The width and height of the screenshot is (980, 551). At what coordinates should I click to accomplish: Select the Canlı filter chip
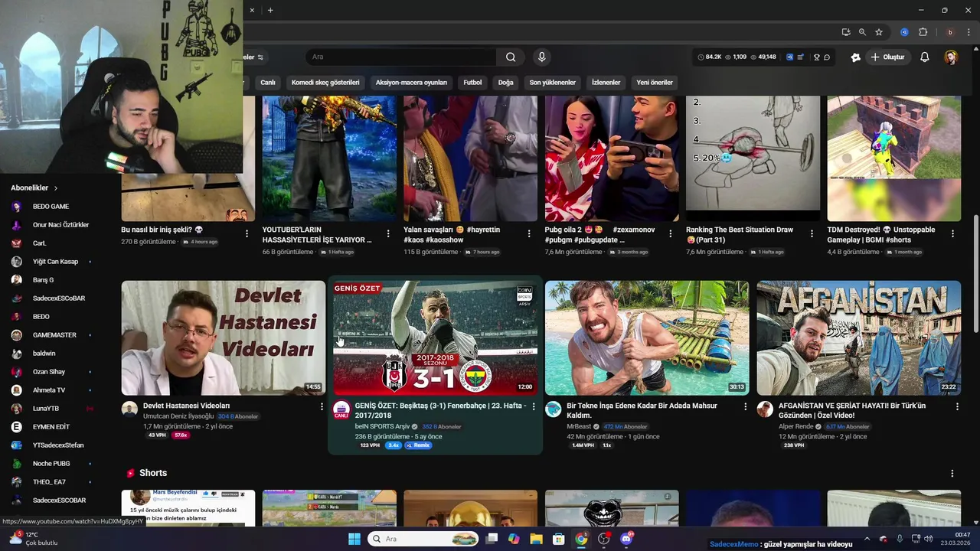[x=268, y=83]
